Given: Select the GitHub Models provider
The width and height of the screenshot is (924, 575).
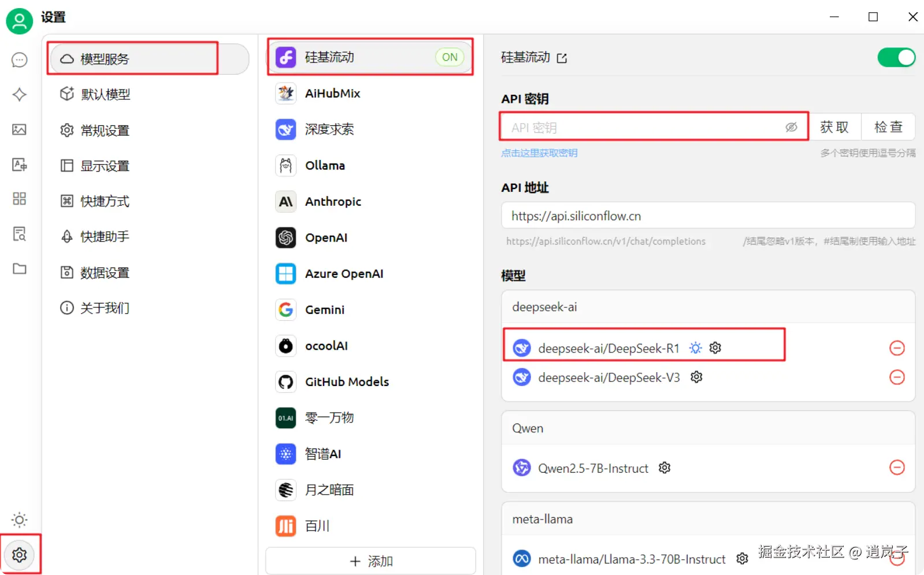Looking at the screenshot, I should [x=370, y=382].
